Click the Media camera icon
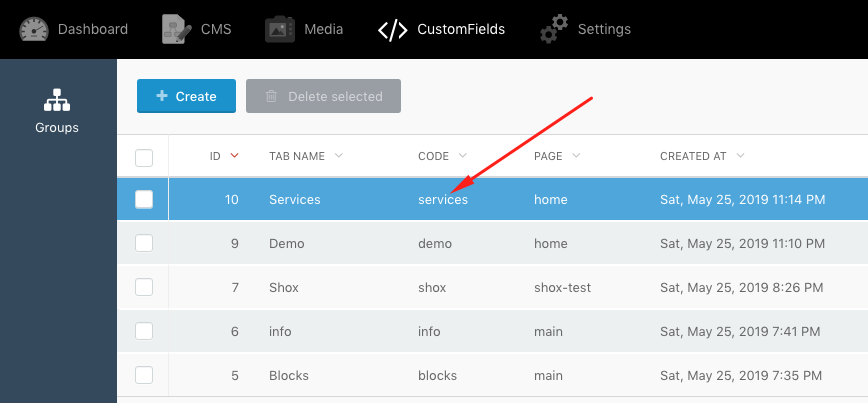This screenshot has width=868, height=403. point(280,29)
